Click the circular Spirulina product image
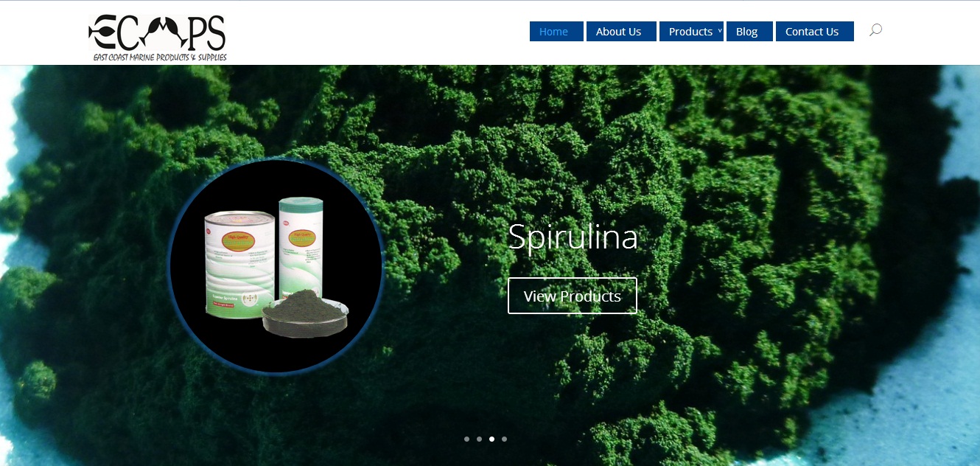The width and height of the screenshot is (980, 466). click(x=276, y=266)
